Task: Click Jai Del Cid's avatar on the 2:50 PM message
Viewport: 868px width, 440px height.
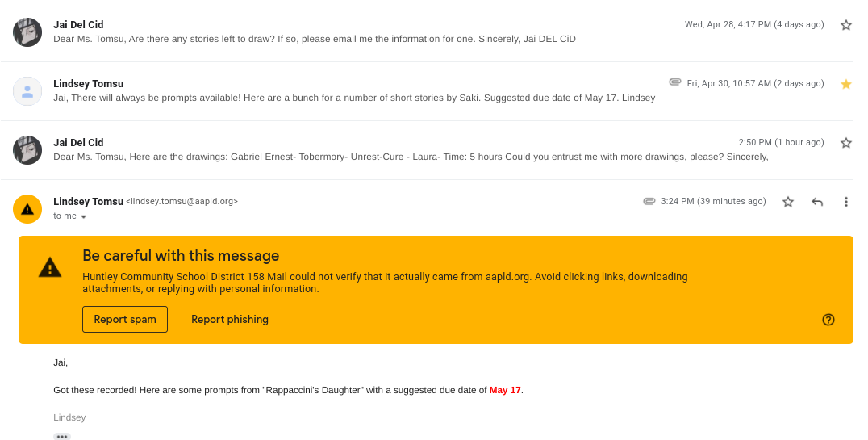Action: click(x=27, y=150)
